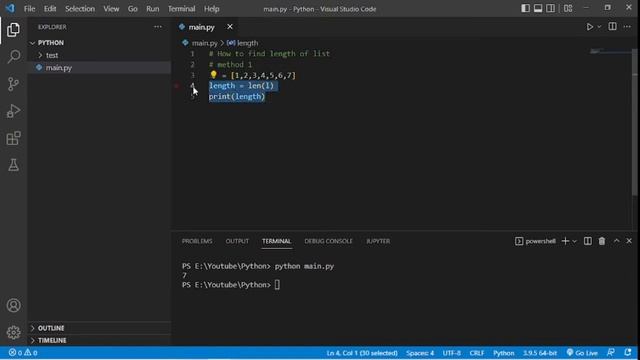640x360 pixels.
Task: Run the Python file with play icon
Action: point(589,27)
